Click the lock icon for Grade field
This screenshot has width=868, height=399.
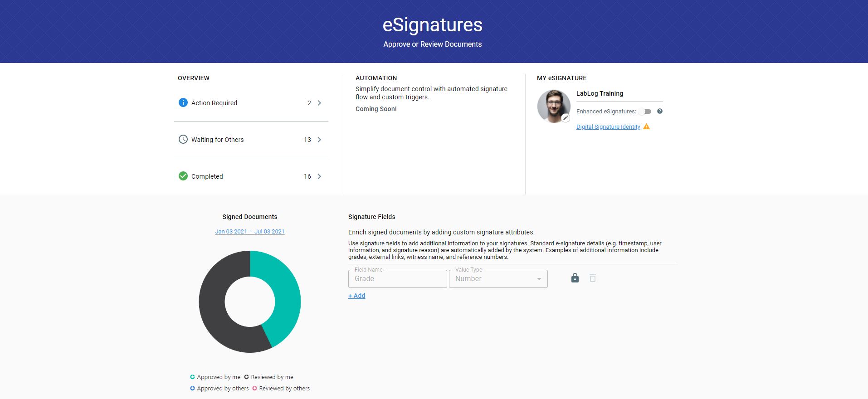(x=575, y=278)
